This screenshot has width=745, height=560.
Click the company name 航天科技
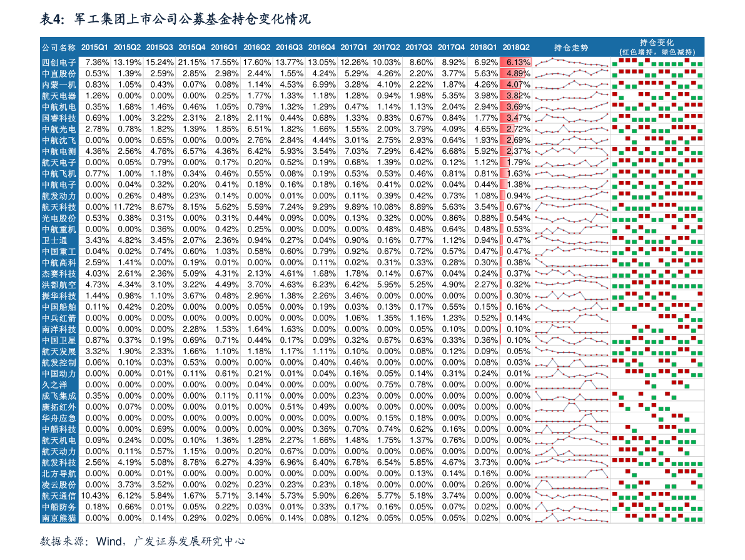pyautogui.click(x=58, y=207)
